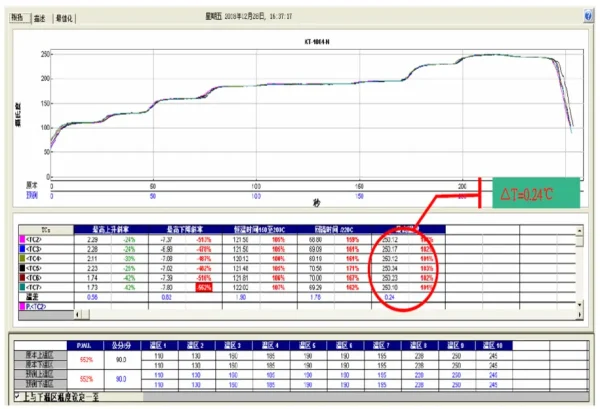The image size is (600, 409).
Task: Click the 最高下降斜率 column header
Action: click(185, 230)
